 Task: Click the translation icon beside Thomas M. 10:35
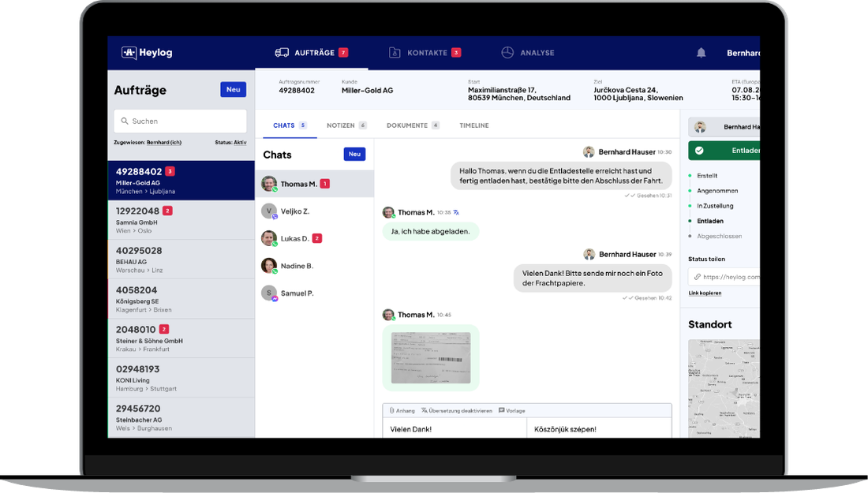456,212
